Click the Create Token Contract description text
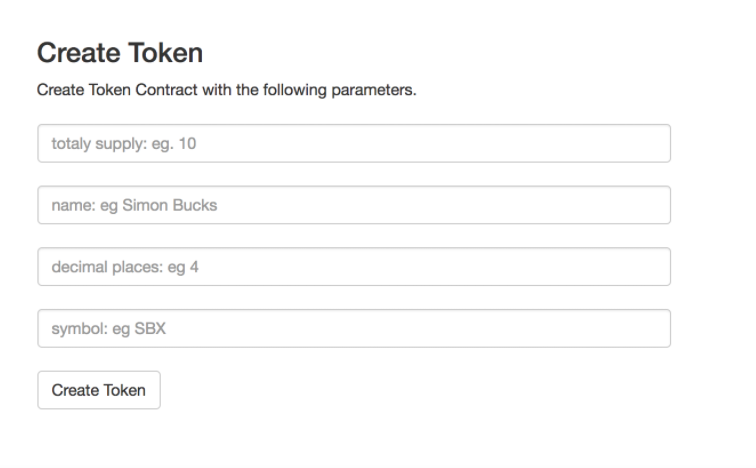This screenshot has height=468, width=756. click(x=226, y=90)
